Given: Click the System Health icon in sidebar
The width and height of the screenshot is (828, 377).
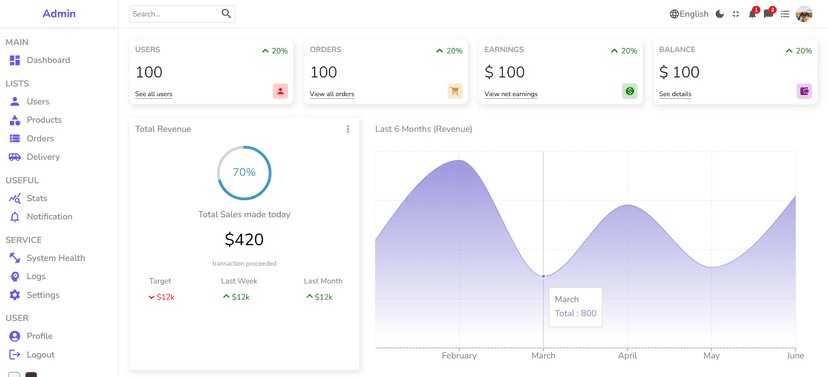Looking at the screenshot, I should pos(15,258).
